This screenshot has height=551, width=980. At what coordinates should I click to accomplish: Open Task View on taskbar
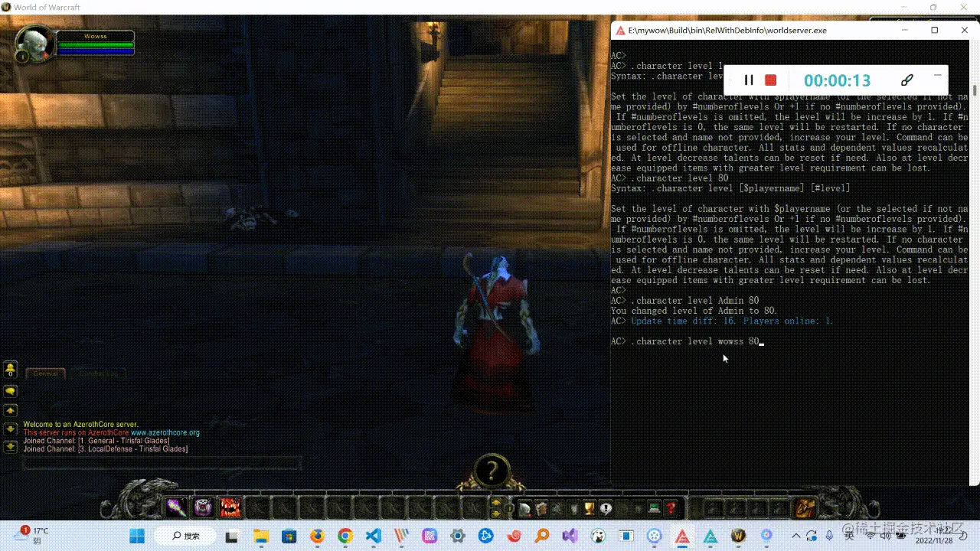click(231, 536)
